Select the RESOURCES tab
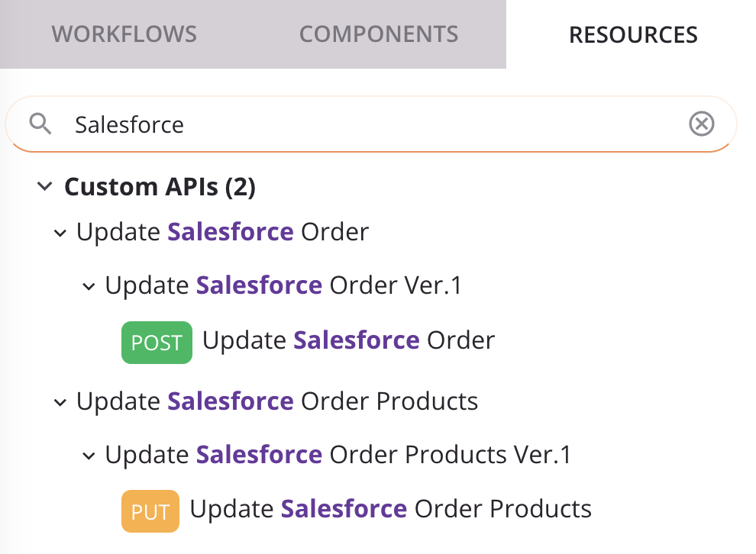 tap(633, 35)
